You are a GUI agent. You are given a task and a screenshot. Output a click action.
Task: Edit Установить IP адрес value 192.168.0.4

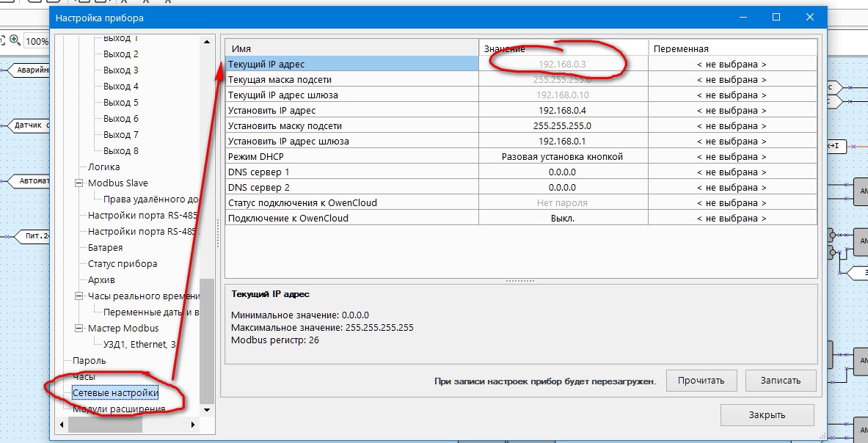click(x=563, y=111)
